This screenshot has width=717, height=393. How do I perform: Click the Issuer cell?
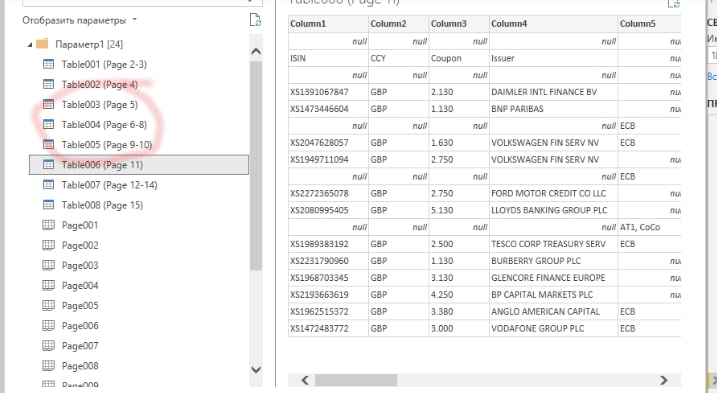click(553, 58)
